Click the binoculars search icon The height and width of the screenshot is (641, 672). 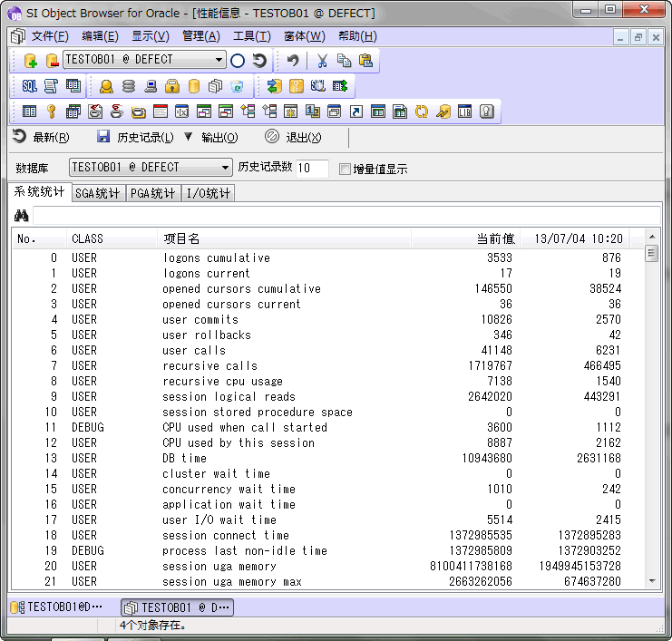tap(22, 215)
